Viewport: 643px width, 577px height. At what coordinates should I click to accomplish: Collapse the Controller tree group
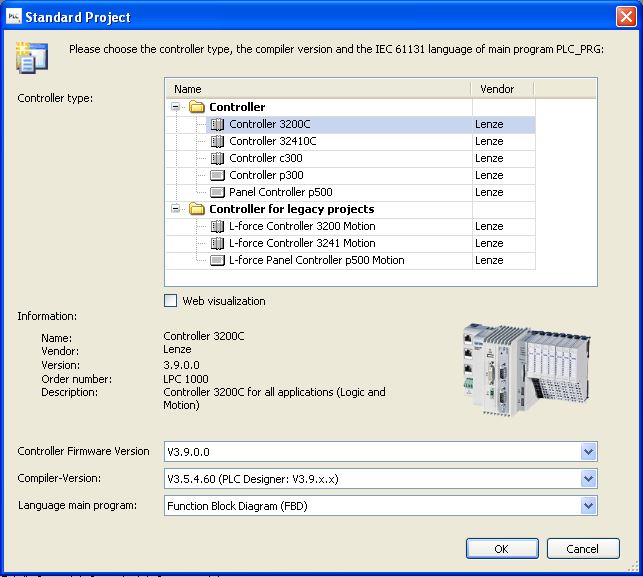(x=176, y=107)
